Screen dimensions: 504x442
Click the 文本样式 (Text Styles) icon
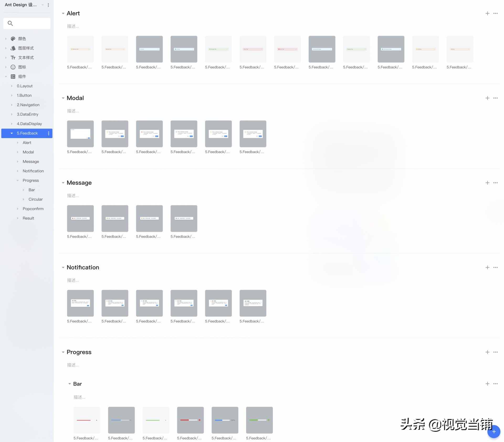(13, 58)
